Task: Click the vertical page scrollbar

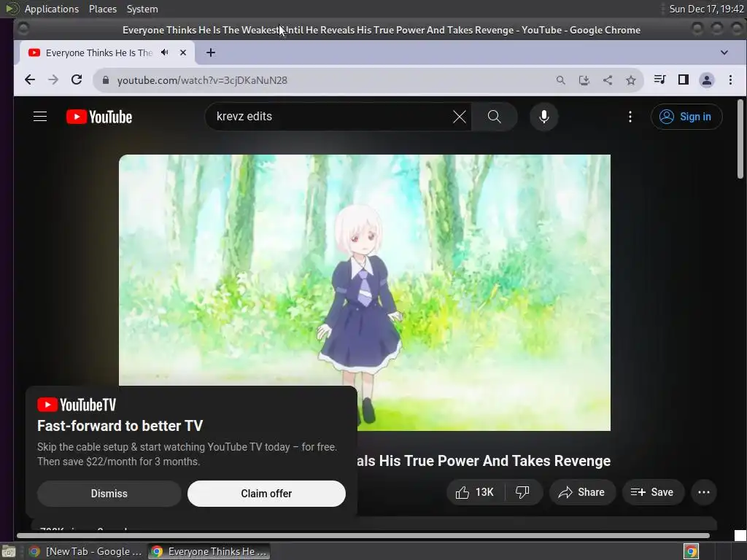Action: tap(740, 139)
